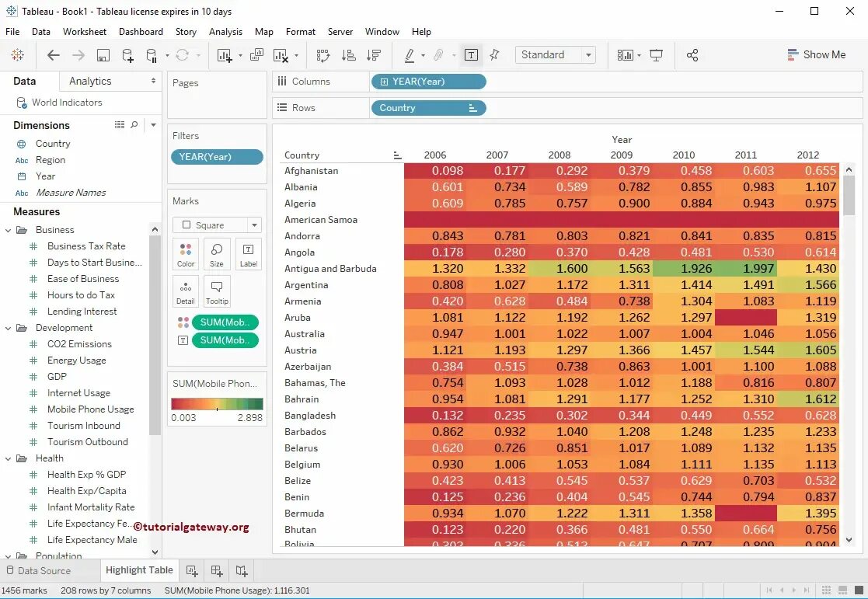Click the table vertical scrollbar thumb
Image resolution: width=868 pixels, height=599 pixels.
(849, 195)
